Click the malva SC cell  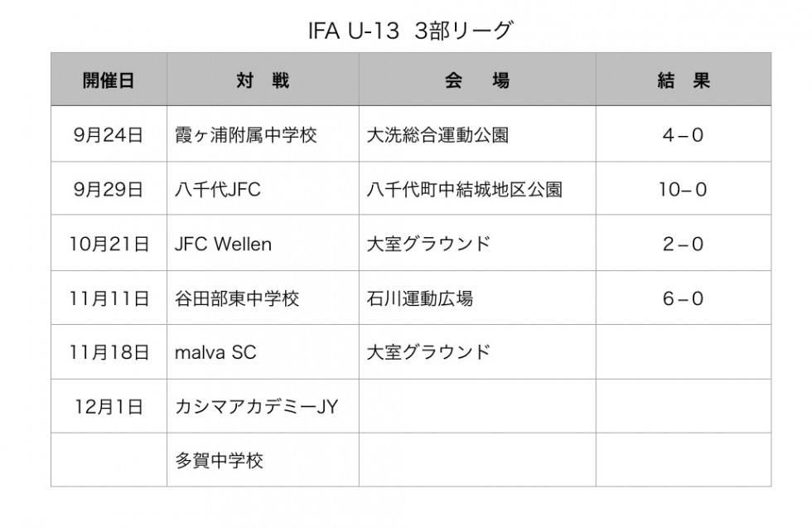coord(263,352)
